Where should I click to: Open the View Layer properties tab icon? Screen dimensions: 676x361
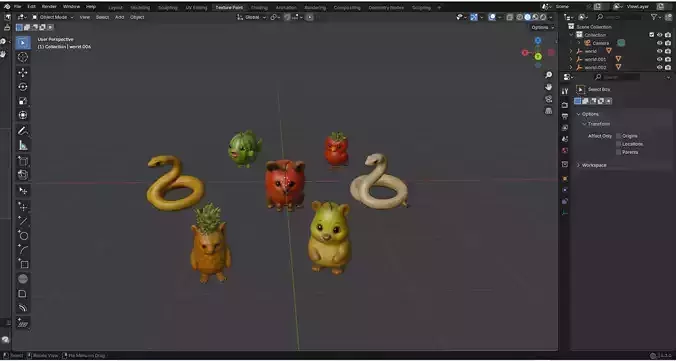click(565, 128)
